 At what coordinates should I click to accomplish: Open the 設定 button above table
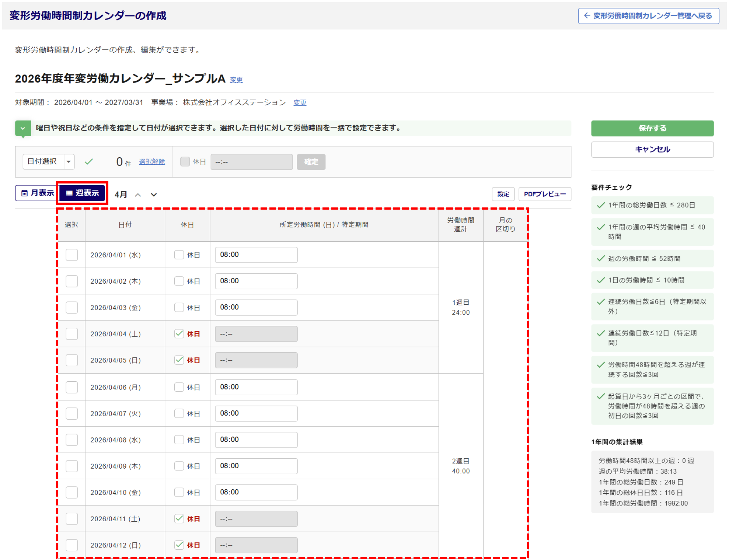503,194
